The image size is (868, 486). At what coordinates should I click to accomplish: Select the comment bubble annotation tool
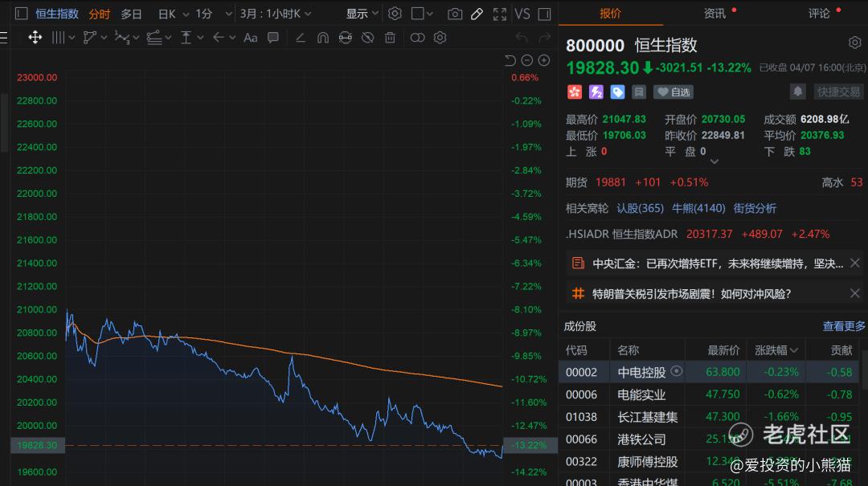(x=273, y=38)
